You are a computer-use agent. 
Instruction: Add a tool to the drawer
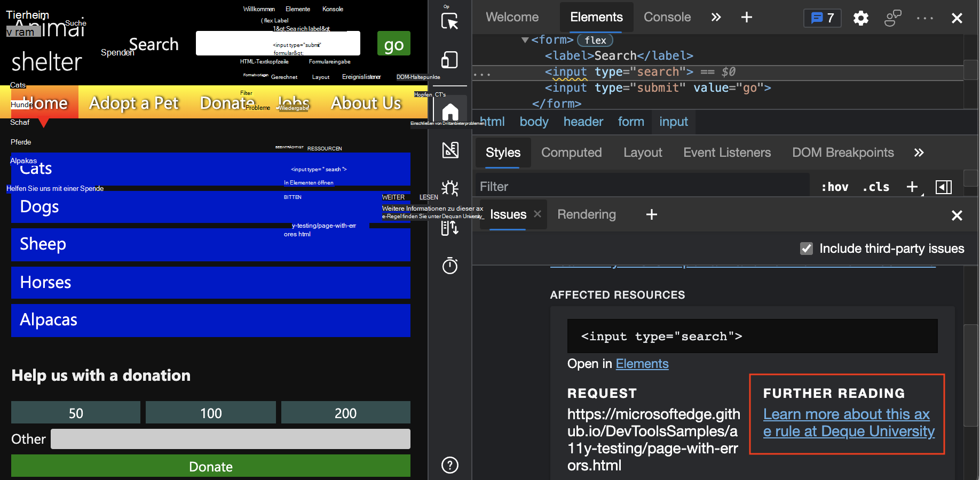652,214
